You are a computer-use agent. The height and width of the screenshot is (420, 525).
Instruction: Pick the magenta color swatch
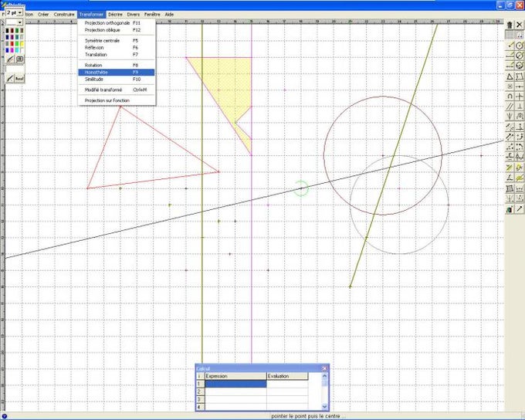pyautogui.click(x=12, y=50)
